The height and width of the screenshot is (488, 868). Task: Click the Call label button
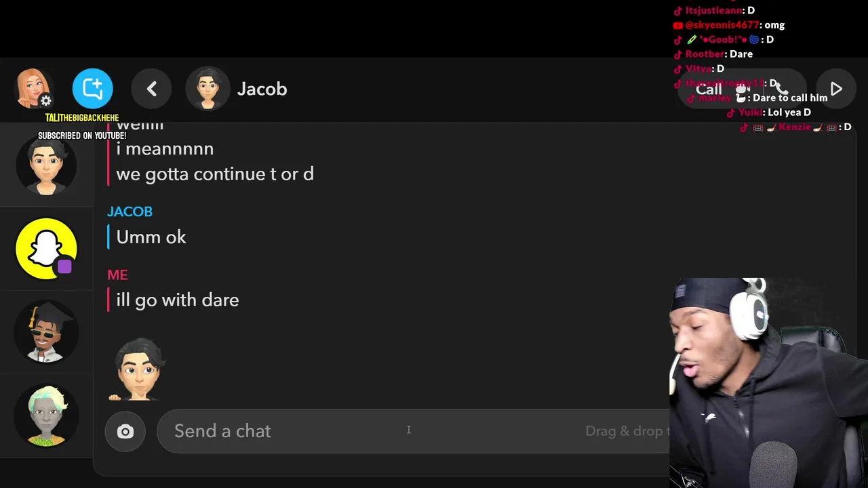(709, 89)
